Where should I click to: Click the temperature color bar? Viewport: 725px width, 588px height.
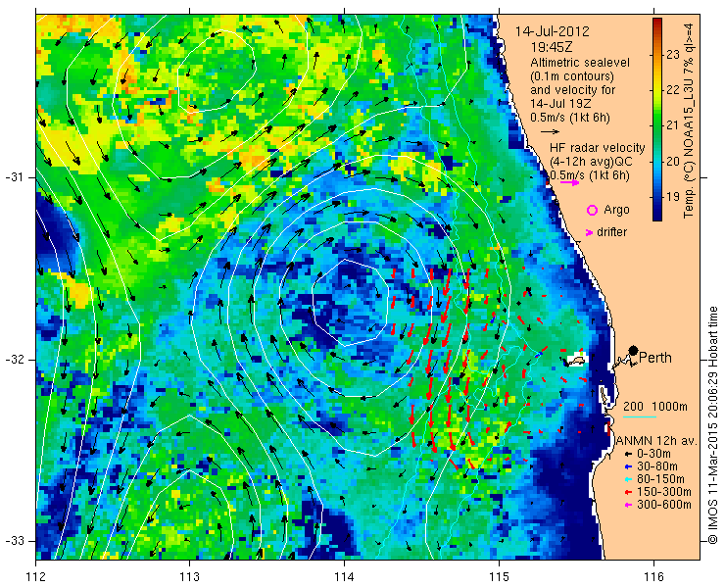point(657,120)
